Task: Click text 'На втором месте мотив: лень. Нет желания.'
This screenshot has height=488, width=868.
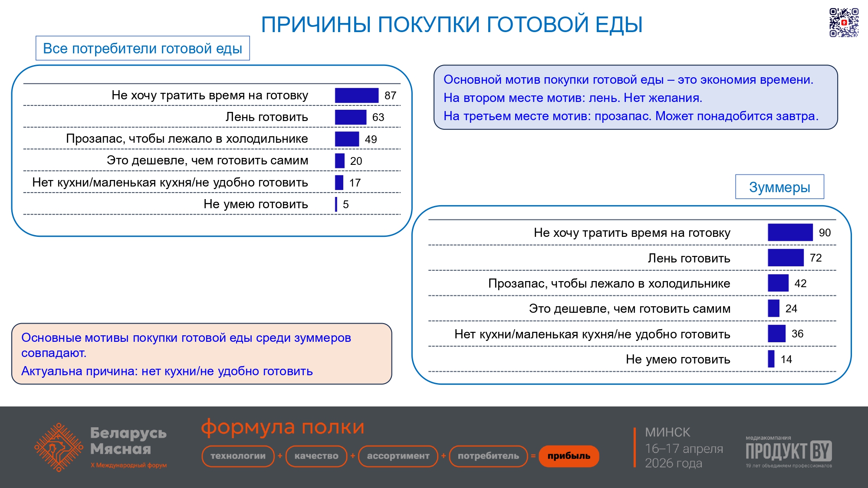Action: pyautogui.click(x=573, y=98)
